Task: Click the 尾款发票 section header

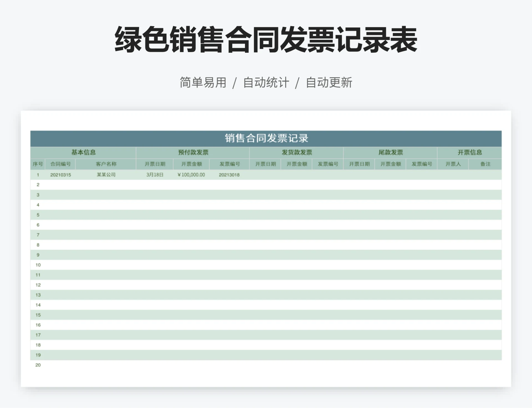Action: click(391, 152)
